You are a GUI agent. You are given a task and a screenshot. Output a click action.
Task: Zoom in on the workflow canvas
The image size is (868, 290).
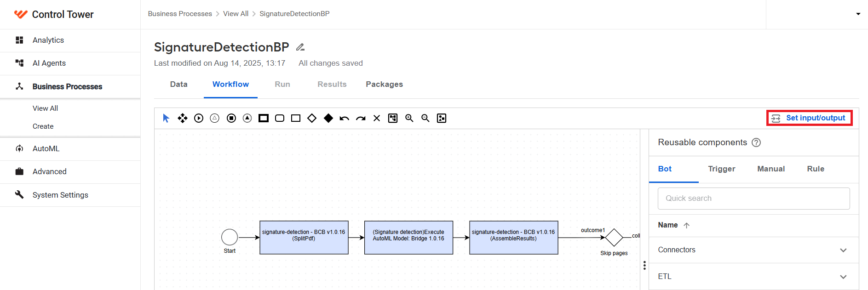[x=409, y=118]
